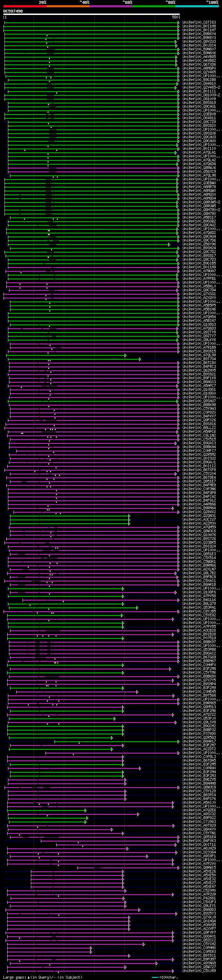The image size is (222, 980).
Task: Click hit label UniRef100_Q0IT11
Action: [x=199, y=844]
